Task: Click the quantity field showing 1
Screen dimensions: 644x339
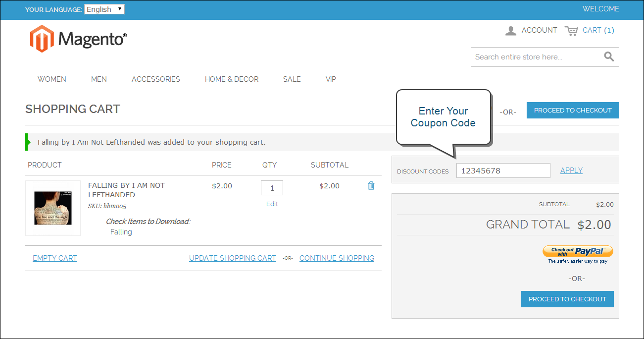Action: tap(272, 188)
